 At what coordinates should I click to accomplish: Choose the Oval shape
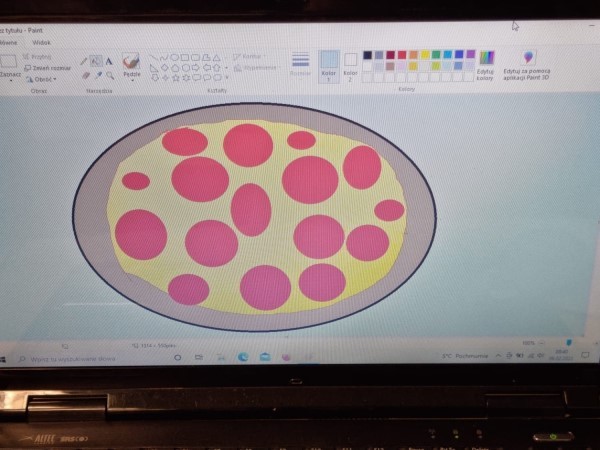click(174, 58)
